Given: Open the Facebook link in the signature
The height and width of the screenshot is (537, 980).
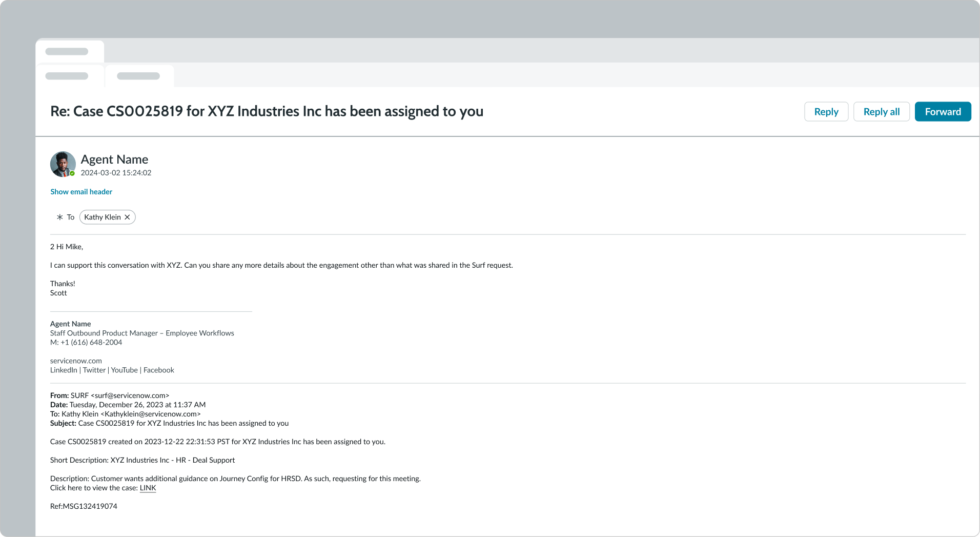Looking at the screenshot, I should (x=158, y=370).
